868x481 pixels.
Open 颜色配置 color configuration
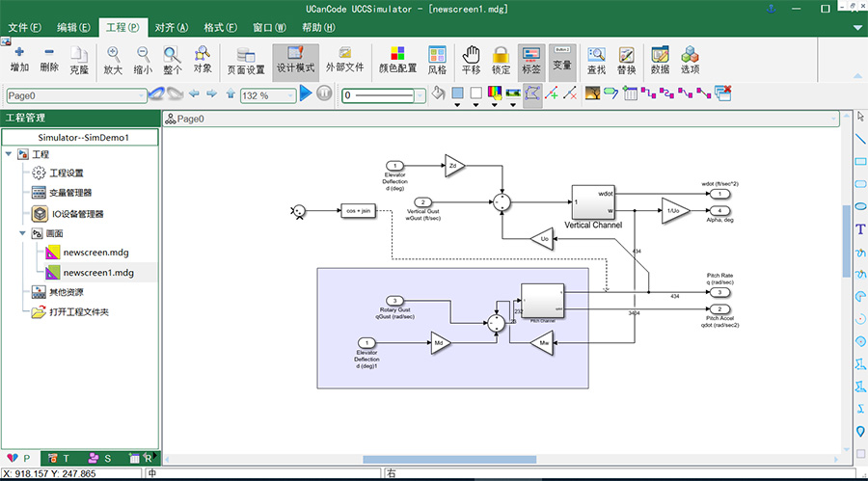click(396, 60)
